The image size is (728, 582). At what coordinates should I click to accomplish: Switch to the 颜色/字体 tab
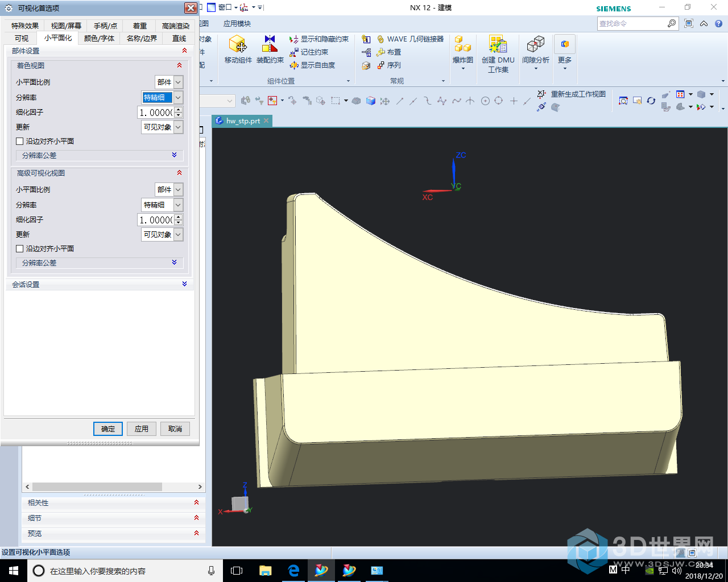pos(99,39)
